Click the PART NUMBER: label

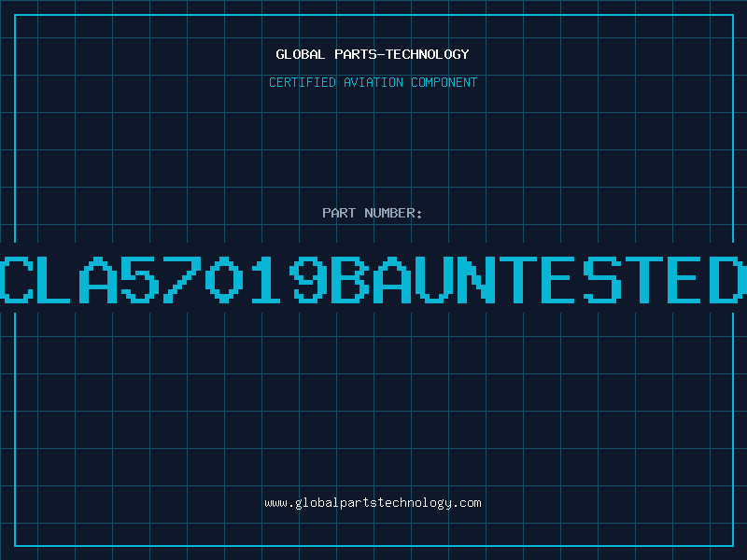(x=373, y=213)
